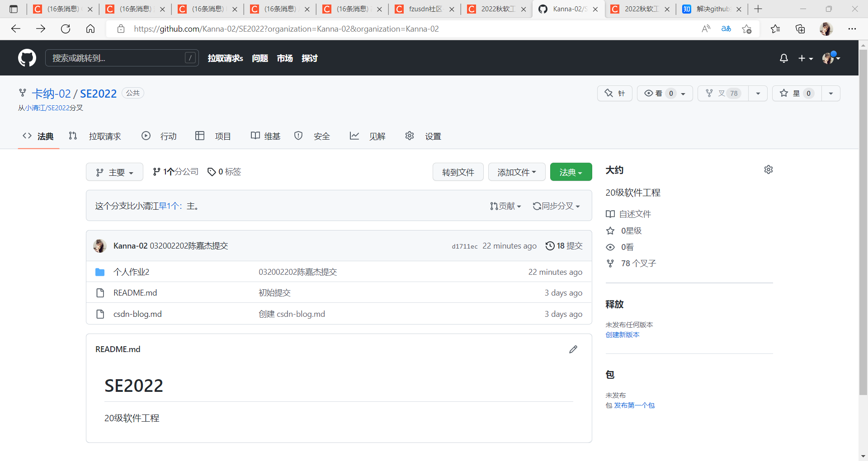868x461 pixels.
Task: Open the 同步分叉 dropdown
Action: tap(556, 206)
